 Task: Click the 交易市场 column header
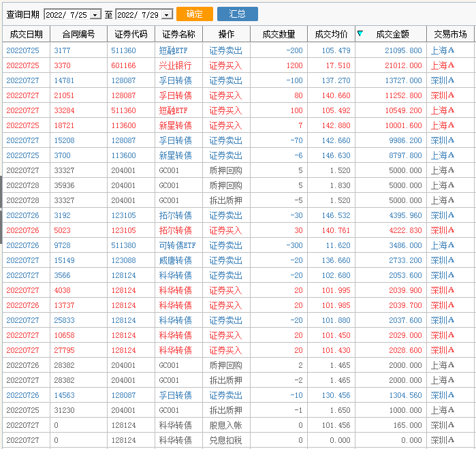pyautogui.click(x=450, y=34)
